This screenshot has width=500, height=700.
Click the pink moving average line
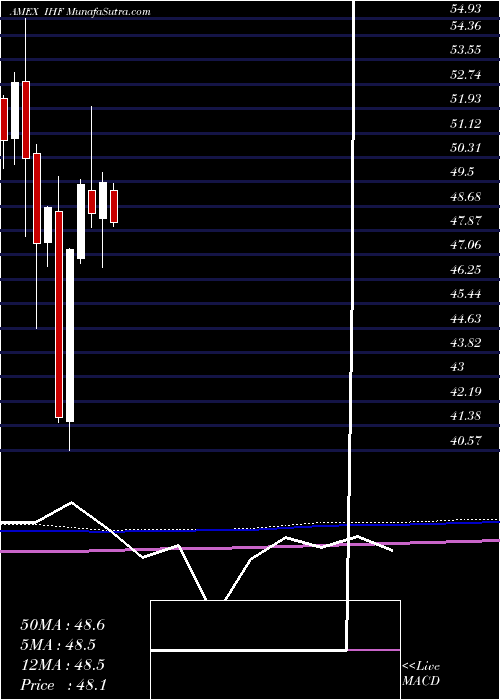[250, 547]
